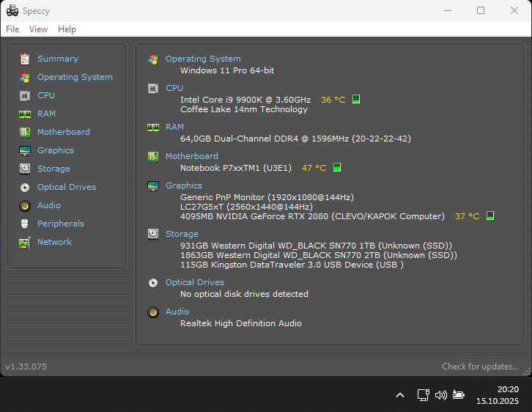Image resolution: width=532 pixels, height=412 pixels.
Task: Open the File menu
Action: [x=12, y=29]
